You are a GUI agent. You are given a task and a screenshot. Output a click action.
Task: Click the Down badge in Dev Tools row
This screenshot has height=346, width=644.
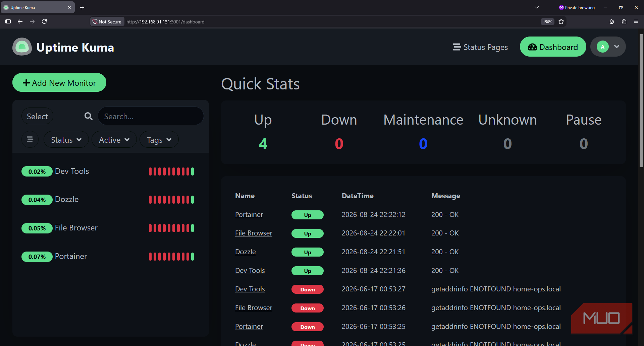307,289
